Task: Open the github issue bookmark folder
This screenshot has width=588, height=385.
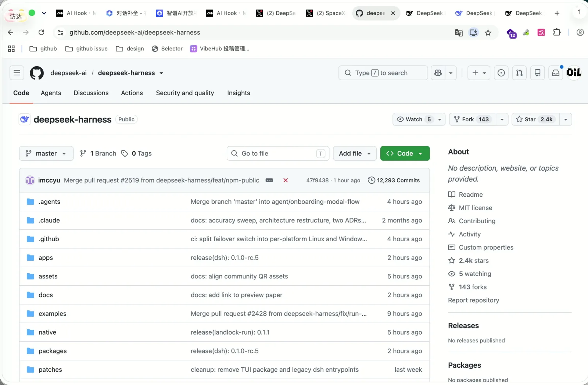Action: (87, 49)
